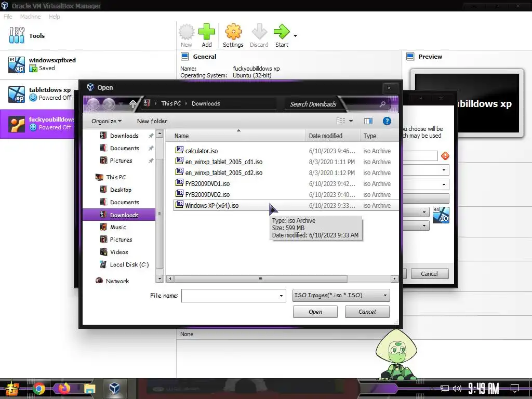Click the navigation pane down scroll arrow
532x399 pixels.
159,278
